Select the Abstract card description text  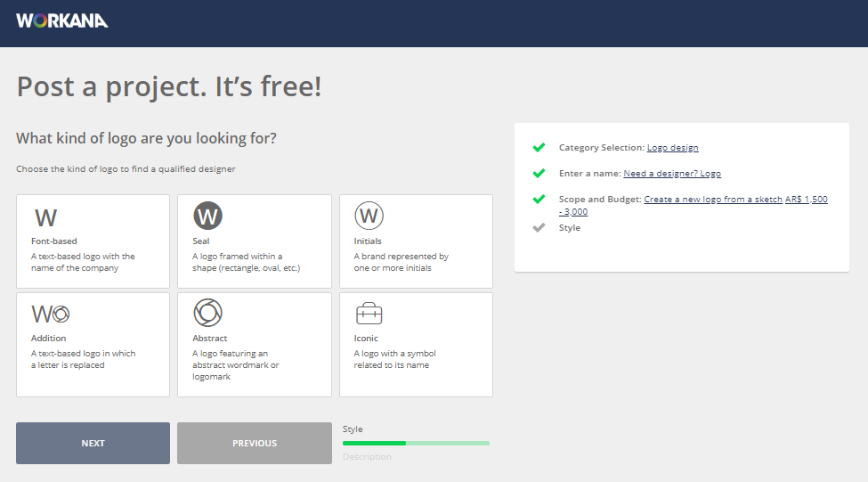pyautogui.click(x=236, y=365)
